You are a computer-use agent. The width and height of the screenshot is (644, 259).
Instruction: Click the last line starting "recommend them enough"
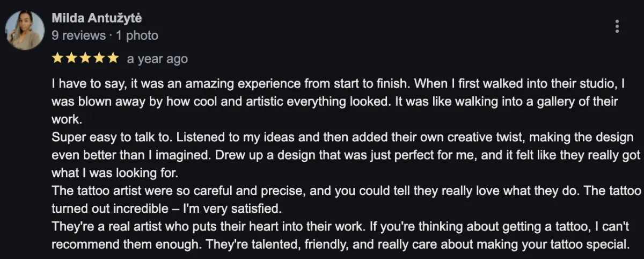(340, 243)
